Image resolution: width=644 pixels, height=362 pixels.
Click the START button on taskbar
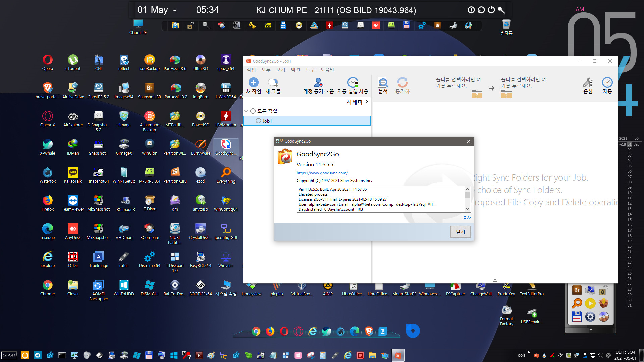pos(9,355)
